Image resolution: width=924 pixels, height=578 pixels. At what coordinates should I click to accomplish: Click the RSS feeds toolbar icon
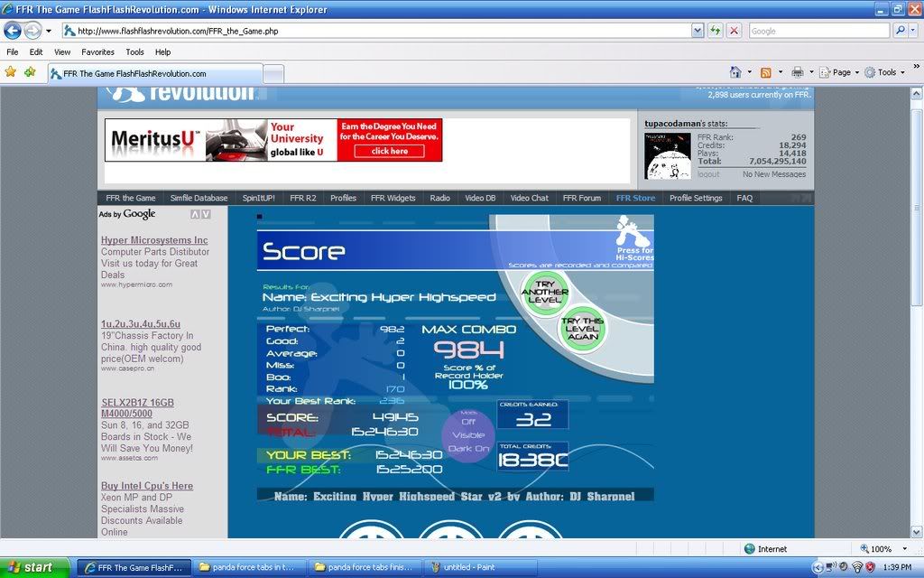(765, 72)
